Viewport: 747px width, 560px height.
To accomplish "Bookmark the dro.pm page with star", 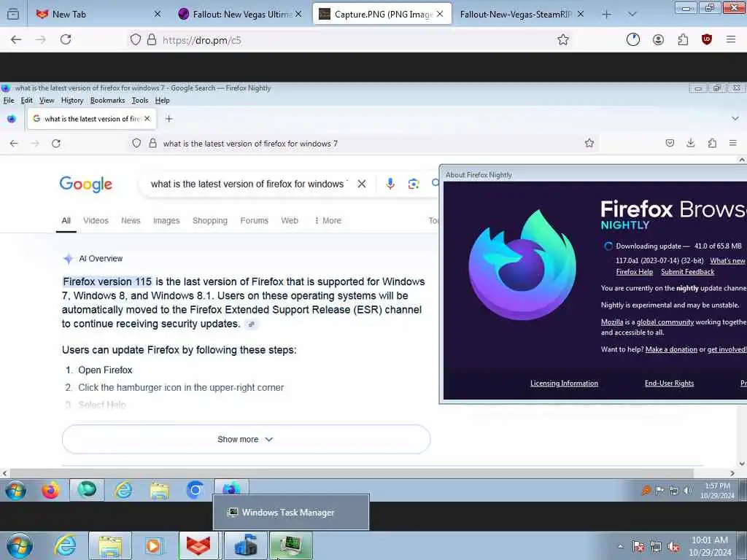I will (563, 39).
